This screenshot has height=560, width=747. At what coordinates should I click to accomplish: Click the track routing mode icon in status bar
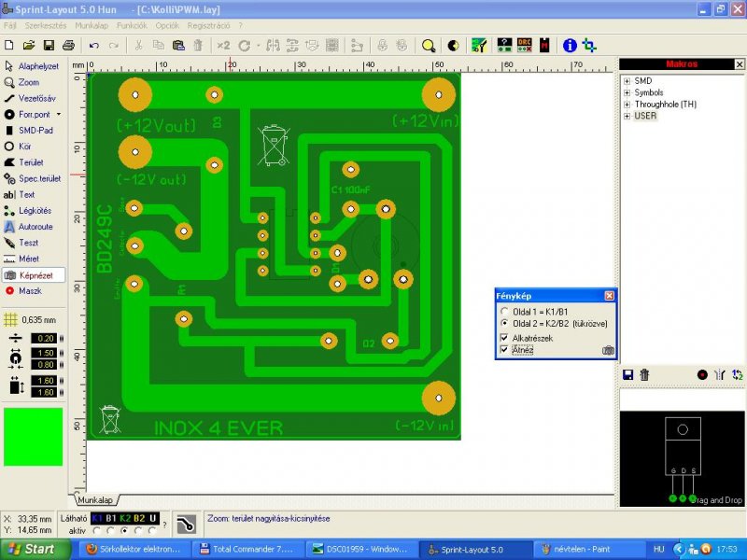(x=186, y=524)
